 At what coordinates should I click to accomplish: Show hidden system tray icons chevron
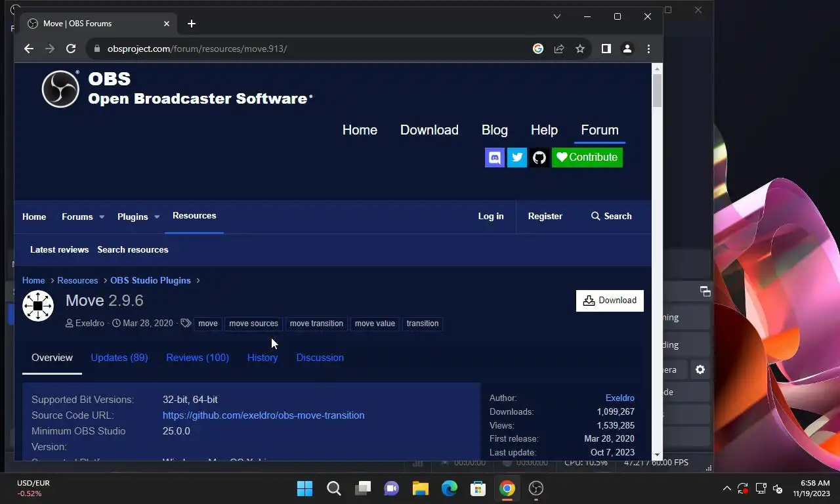726,488
